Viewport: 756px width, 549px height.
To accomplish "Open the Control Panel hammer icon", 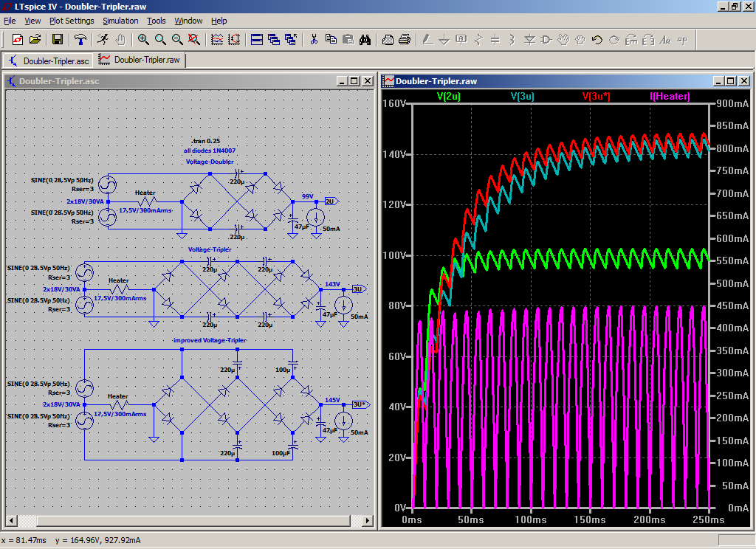I will pyautogui.click(x=80, y=39).
